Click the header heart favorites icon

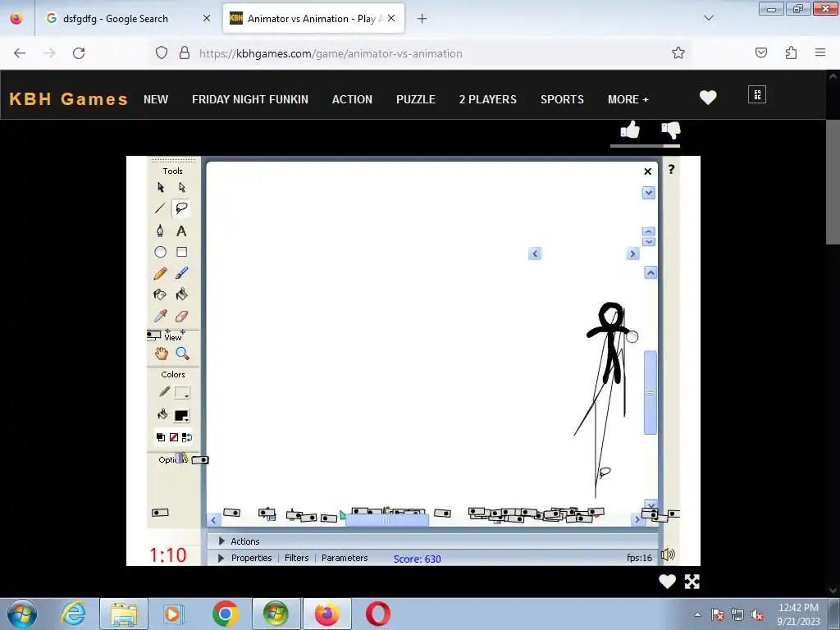[708, 98]
